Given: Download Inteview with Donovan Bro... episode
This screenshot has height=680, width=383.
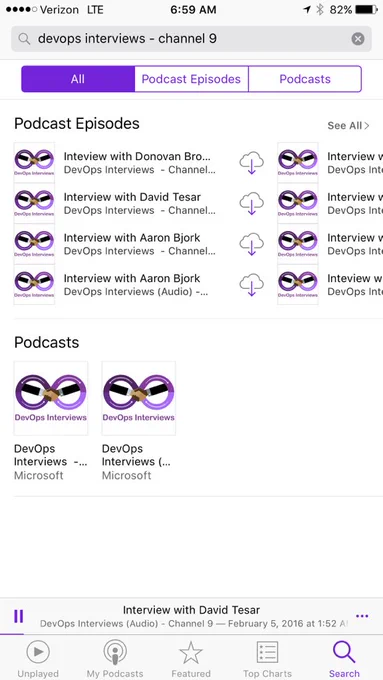Looking at the screenshot, I should click(252, 163).
